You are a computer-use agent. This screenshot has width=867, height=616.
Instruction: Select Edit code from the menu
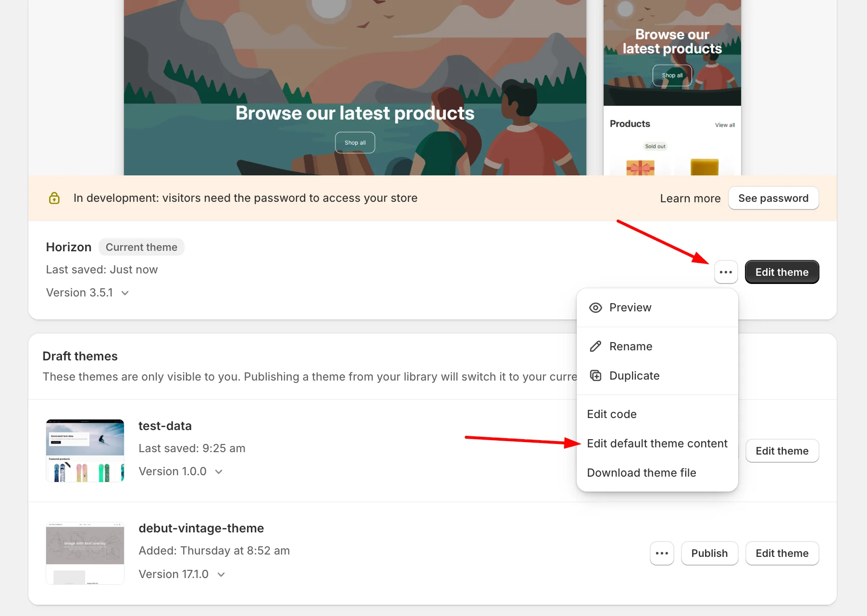pos(611,414)
